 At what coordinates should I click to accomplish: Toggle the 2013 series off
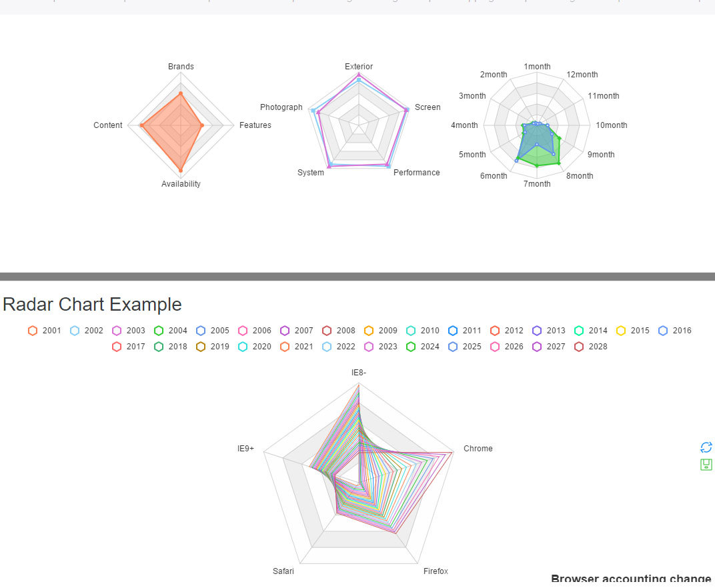[536, 330]
